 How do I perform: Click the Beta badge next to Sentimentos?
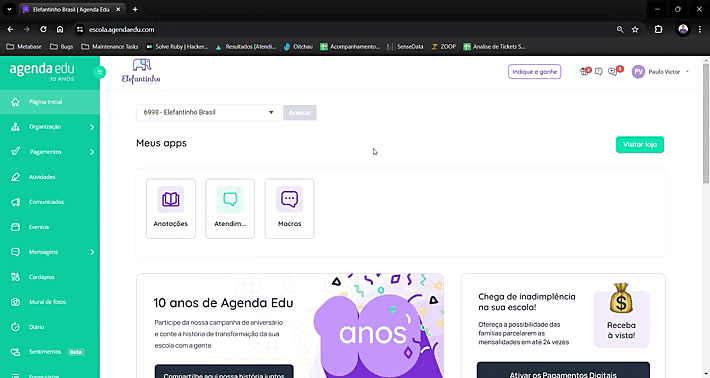click(76, 352)
